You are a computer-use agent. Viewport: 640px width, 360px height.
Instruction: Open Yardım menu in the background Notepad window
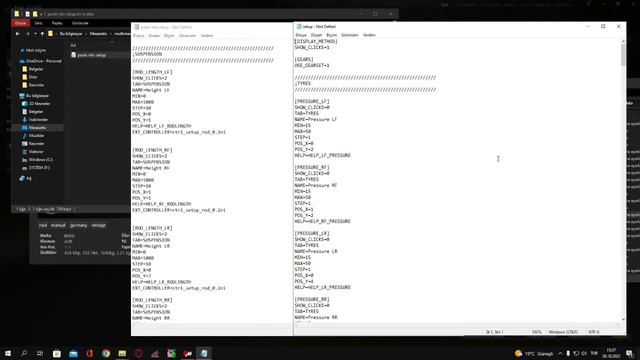coord(207,36)
